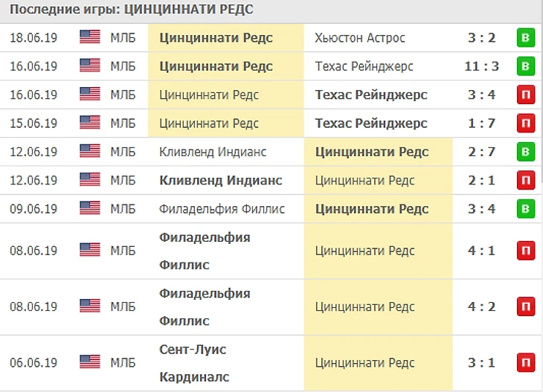Click the green В badge in the 09.06.19 row
The height and width of the screenshot is (392, 543).
click(526, 208)
